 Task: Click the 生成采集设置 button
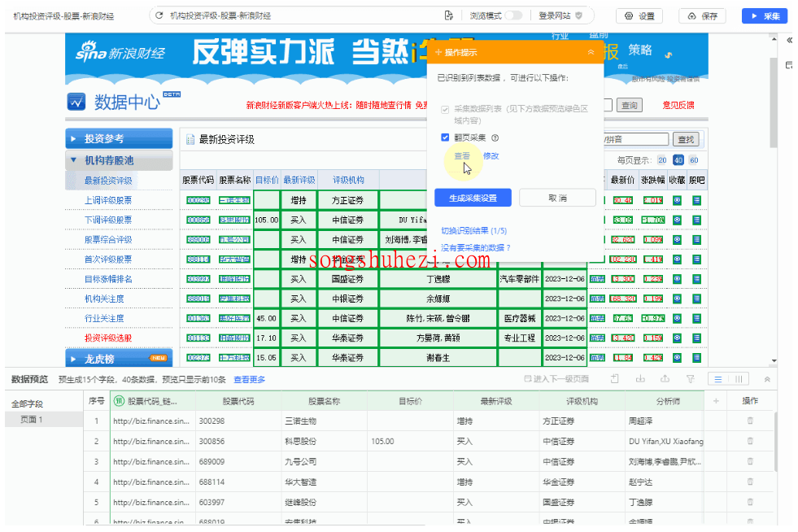pyautogui.click(x=473, y=198)
